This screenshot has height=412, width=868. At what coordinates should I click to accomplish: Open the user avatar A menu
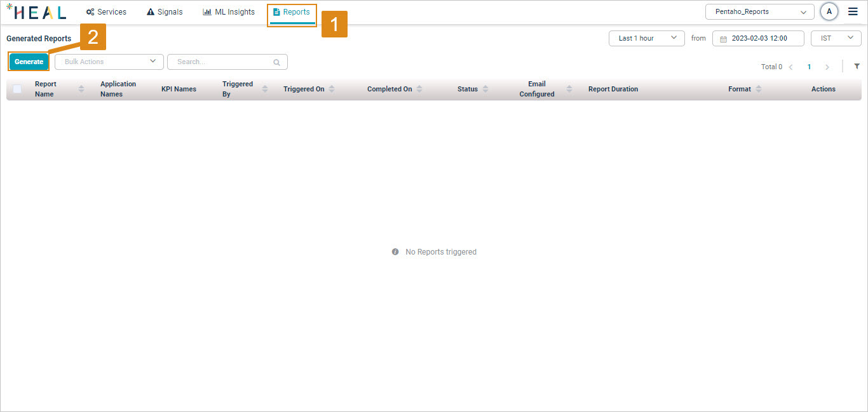829,11
